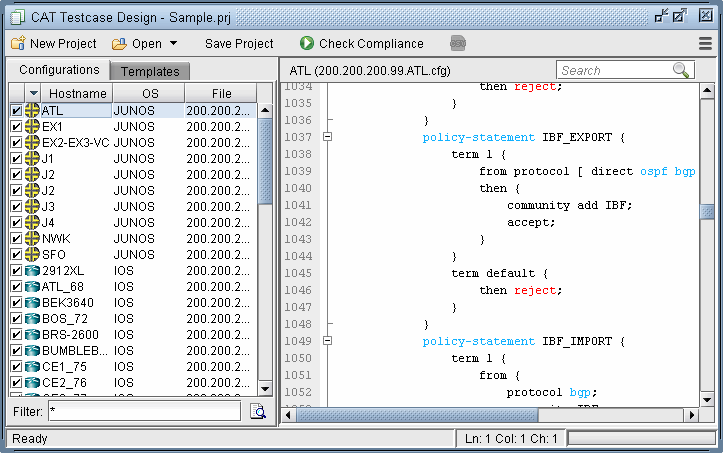Viewport: 723px width, 453px height.
Task: Click the magnifier icon in Search box
Action: pyautogui.click(x=682, y=70)
